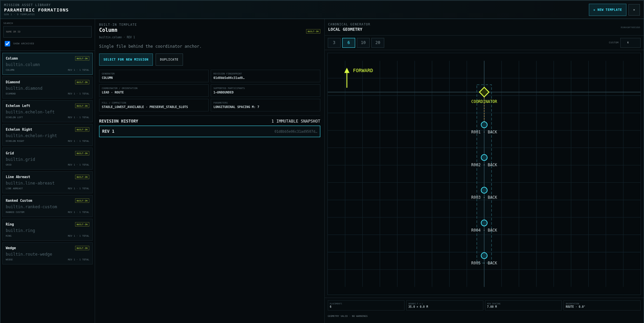Viewport: 644px width, 323px height.
Task: Click the LEAD · ROUTE coordinator value
Action: [113, 93]
